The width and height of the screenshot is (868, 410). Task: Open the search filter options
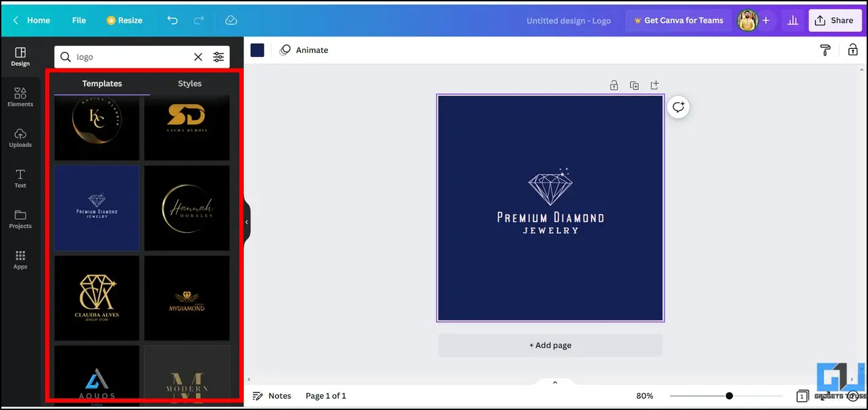(x=218, y=57)
